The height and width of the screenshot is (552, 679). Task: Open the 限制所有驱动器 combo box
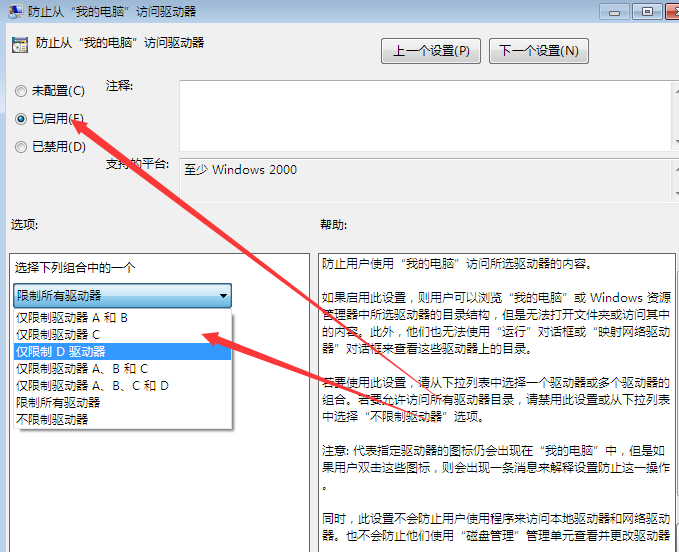pyautogui.click(x=123, y=296)
